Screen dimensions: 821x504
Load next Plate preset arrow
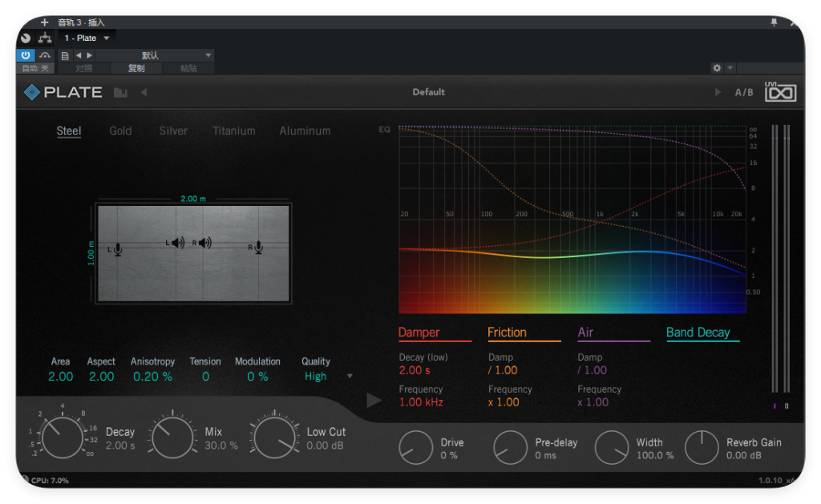(x=718, y=92)
